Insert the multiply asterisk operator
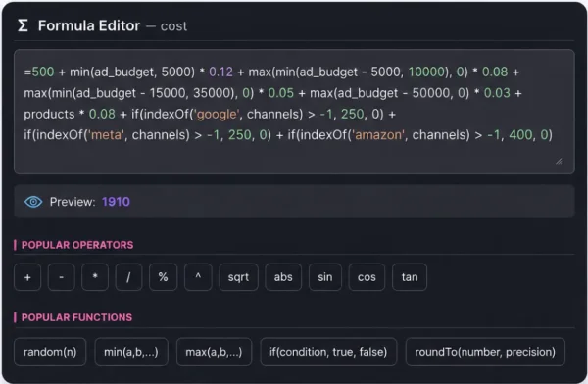This screenshot has width=588, height=384. [x=95, y=277]
